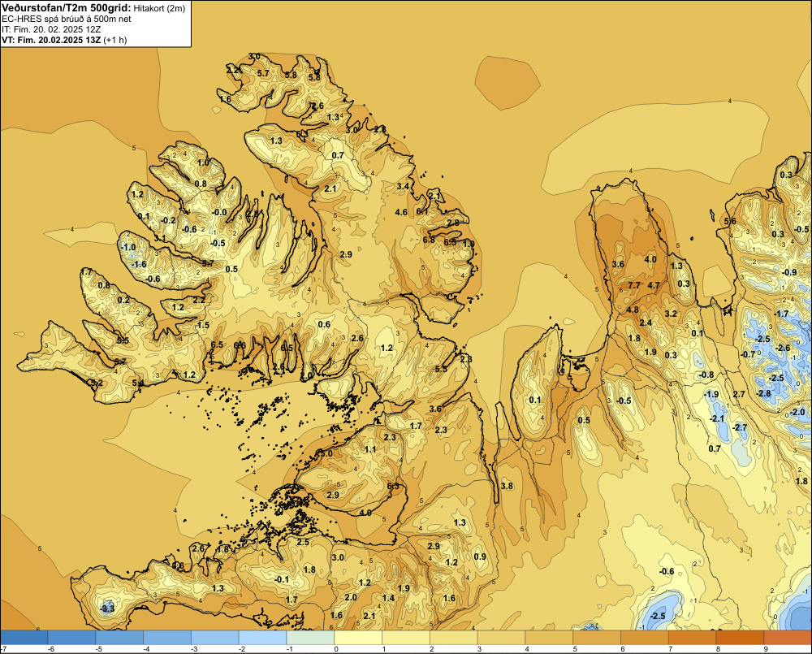Screen dimensions: 812x654
Task: Click the 1.4 temperature value
Action: [x=388, y=598]
